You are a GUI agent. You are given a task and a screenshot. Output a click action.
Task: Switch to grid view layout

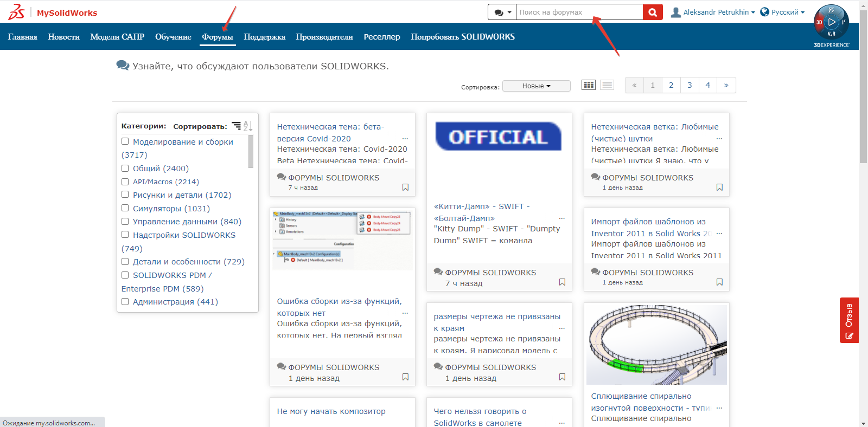589,85
